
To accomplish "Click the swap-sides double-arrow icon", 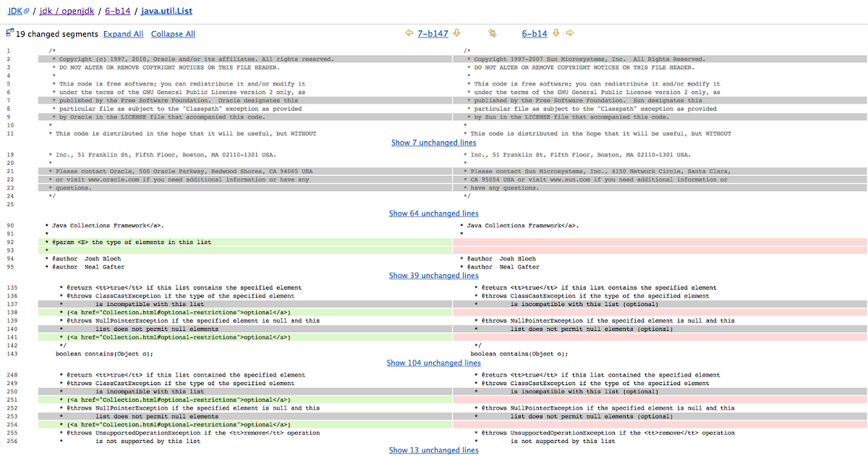I will [493, 33].
